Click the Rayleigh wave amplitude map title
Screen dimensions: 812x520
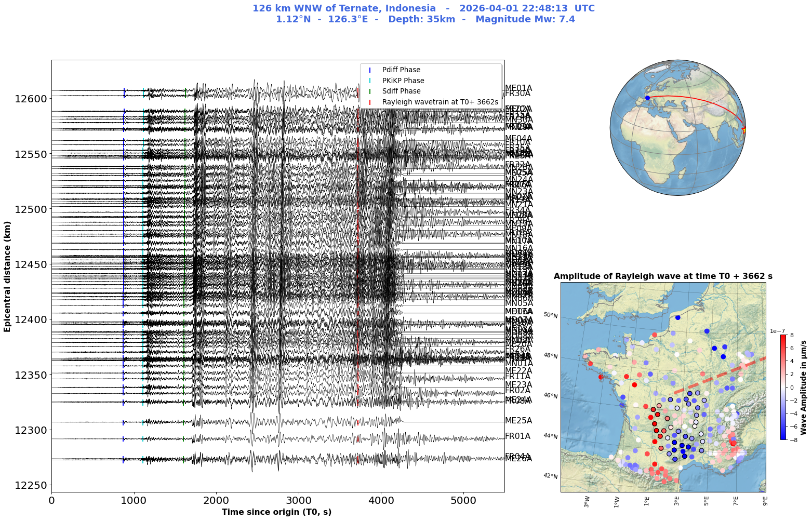pos(663,276)
